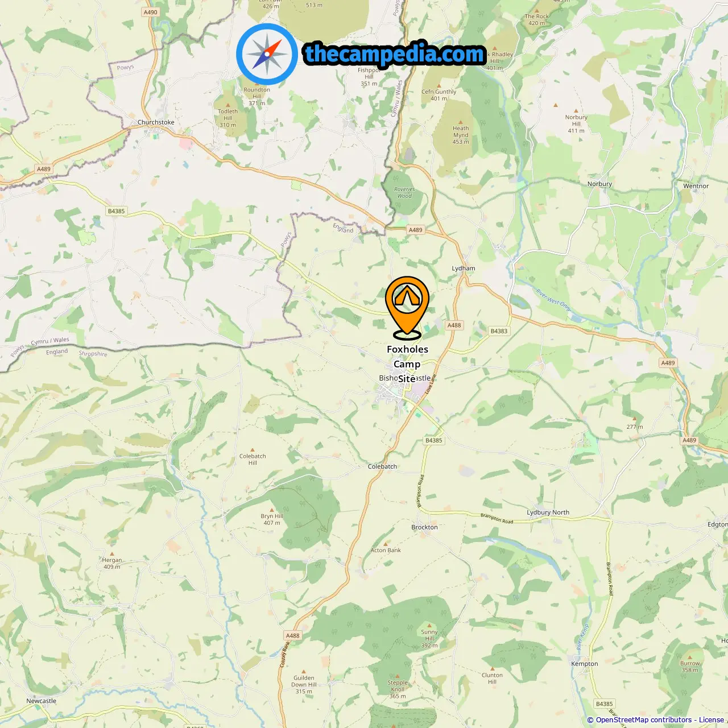Select the Kempton village label

coord(585,664)
